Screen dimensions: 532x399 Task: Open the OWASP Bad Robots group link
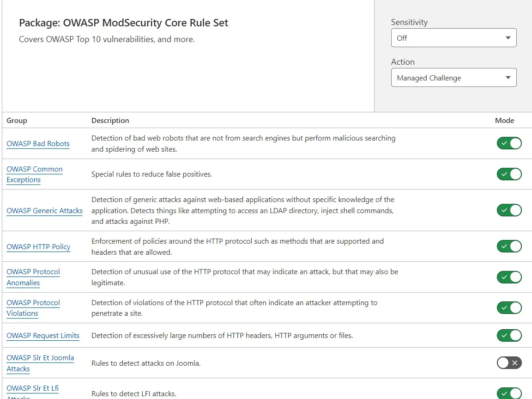point(38,144)
